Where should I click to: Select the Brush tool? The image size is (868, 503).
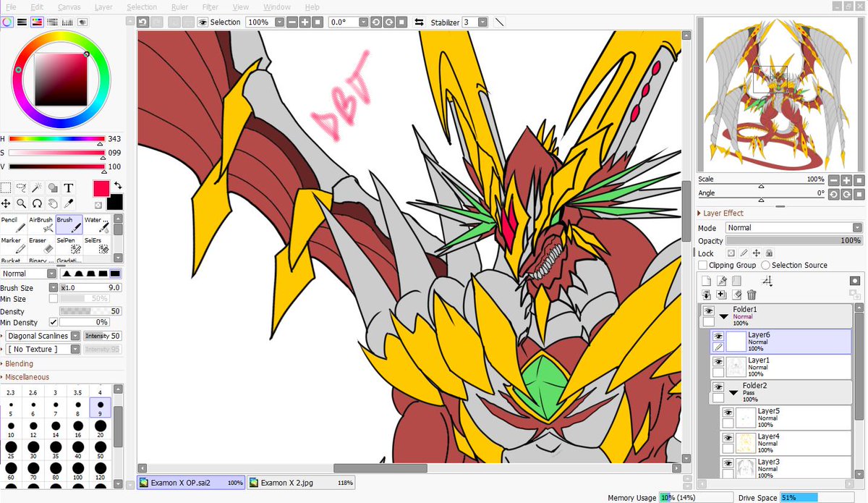[x=69, y=224]
